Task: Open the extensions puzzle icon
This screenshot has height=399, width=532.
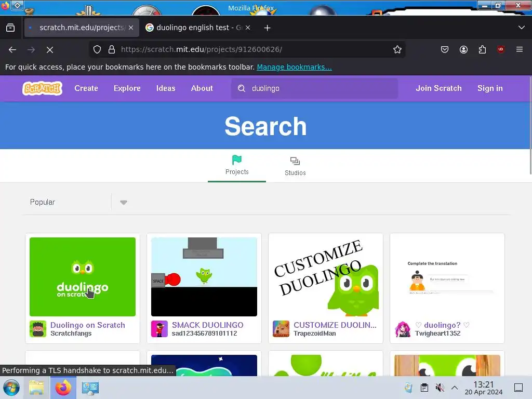Action: [482, 49]
